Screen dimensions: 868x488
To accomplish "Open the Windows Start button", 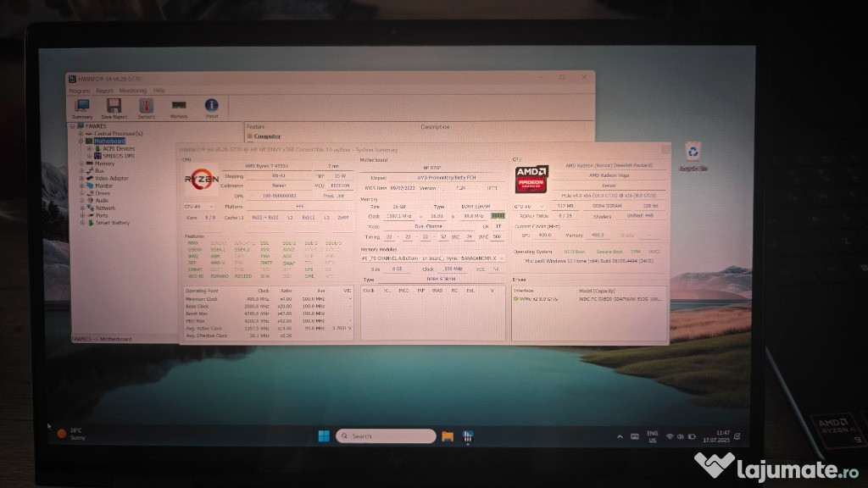I will [x=324, y=436].
